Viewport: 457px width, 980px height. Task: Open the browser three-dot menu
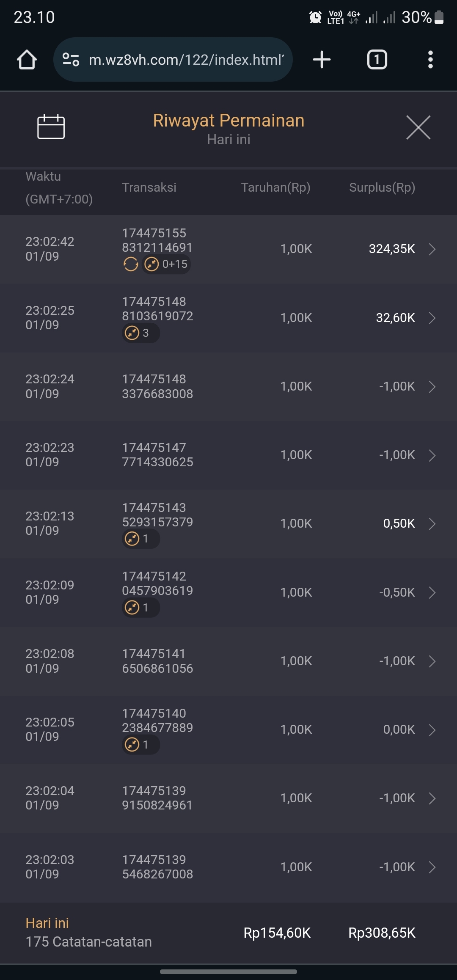(x=430, y=60)
